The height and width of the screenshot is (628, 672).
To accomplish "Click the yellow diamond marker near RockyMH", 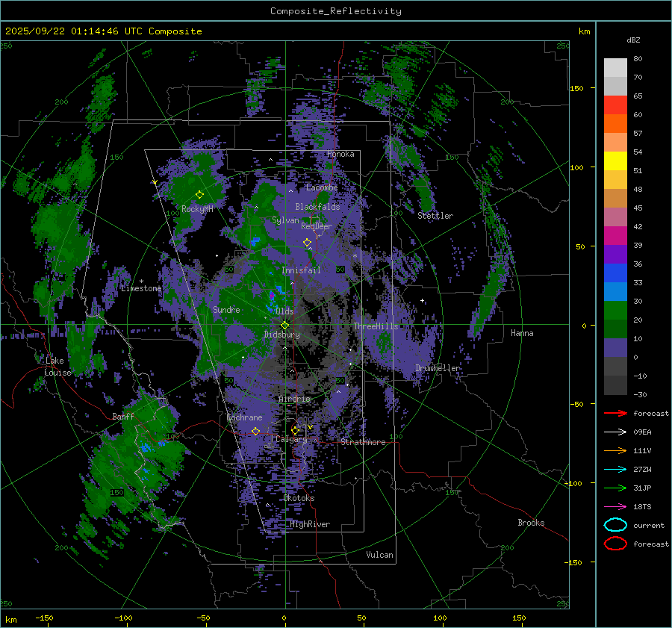I will pyautogui.click(x=199, y=194).
